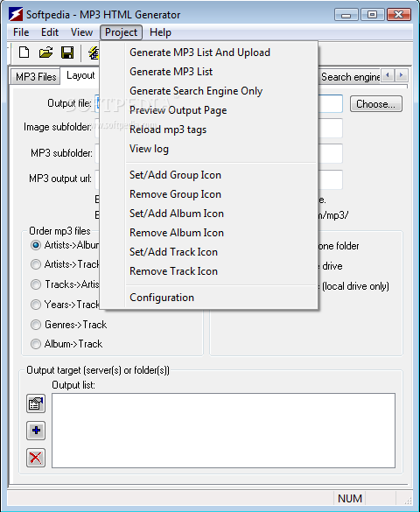
Task: Open the File menu
Action: (x=21, y=32)
